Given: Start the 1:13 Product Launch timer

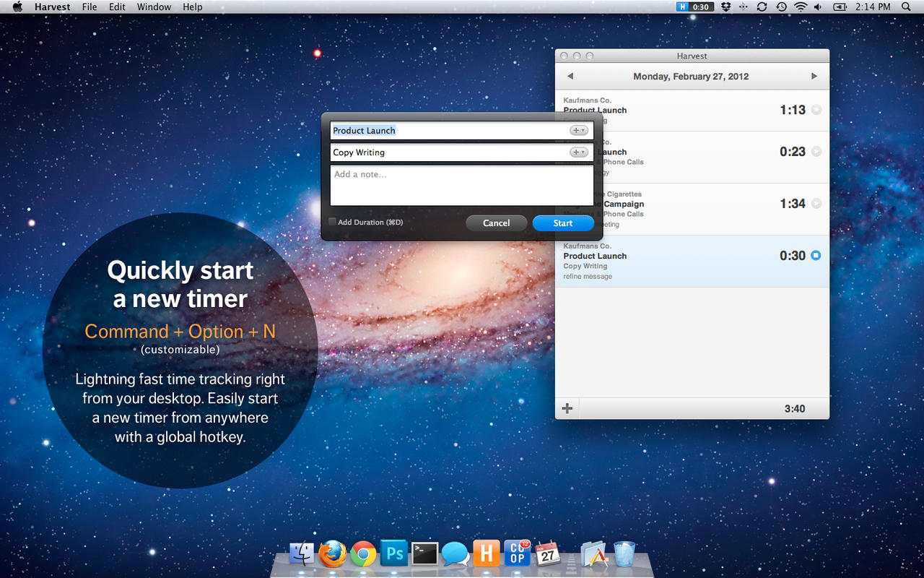Looking at the screenshot, I should (816, 110).
